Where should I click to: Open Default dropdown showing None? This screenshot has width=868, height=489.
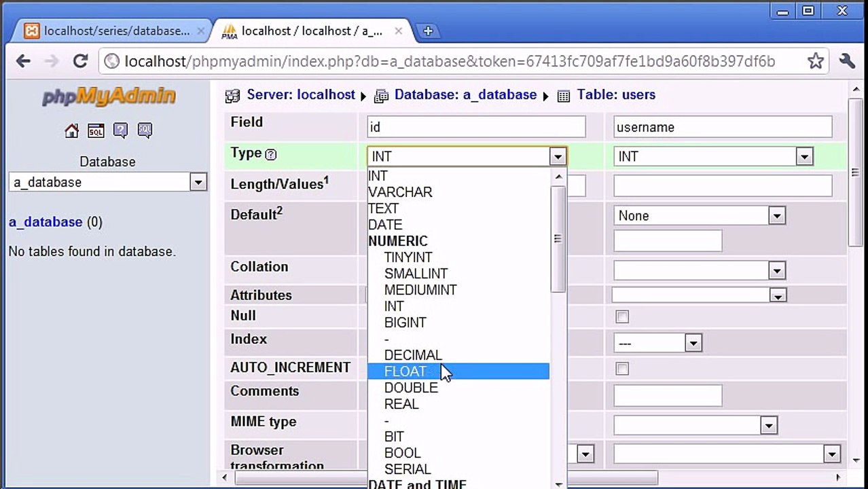700,216
